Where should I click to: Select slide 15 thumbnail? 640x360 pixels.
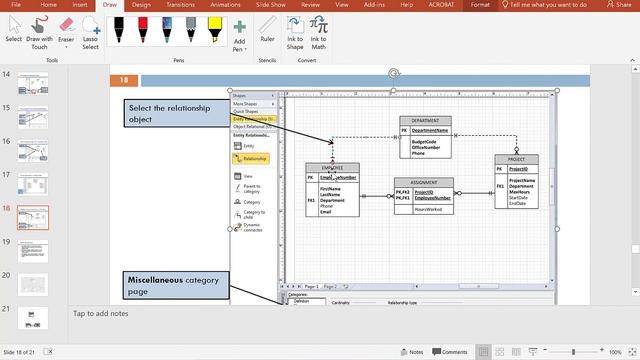33,117
